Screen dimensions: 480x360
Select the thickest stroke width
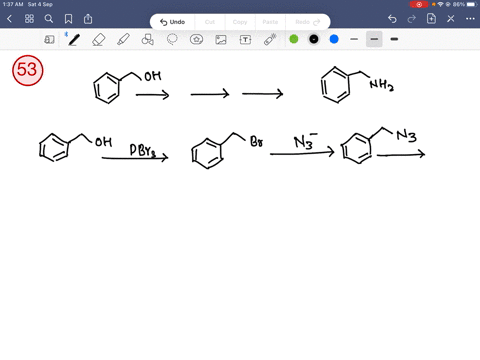point(394,39)
